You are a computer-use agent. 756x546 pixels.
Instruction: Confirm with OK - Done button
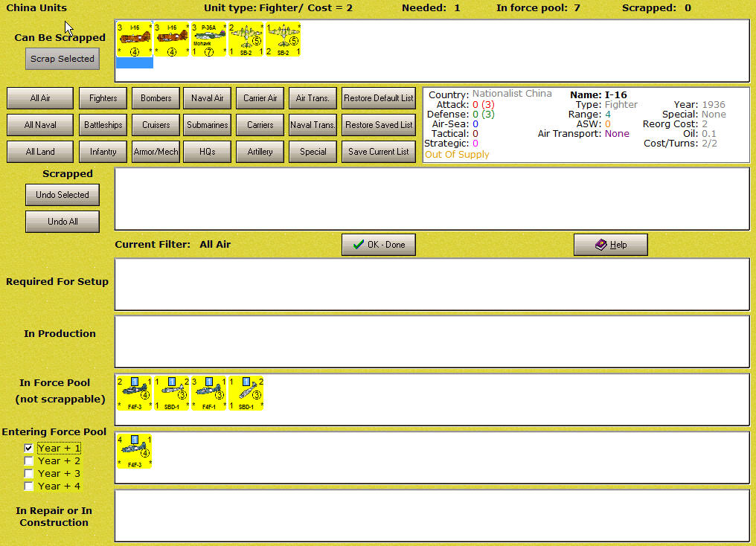[x=379, y=245]
